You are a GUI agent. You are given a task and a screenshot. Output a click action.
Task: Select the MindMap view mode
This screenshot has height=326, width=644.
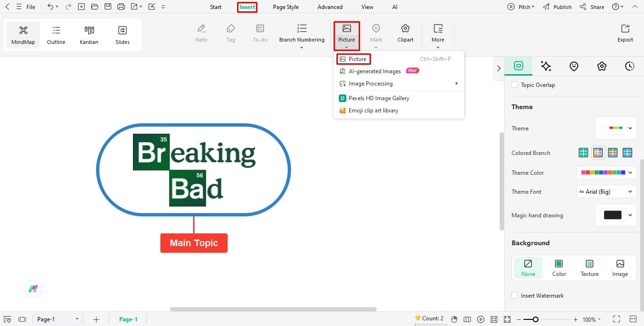23,35
